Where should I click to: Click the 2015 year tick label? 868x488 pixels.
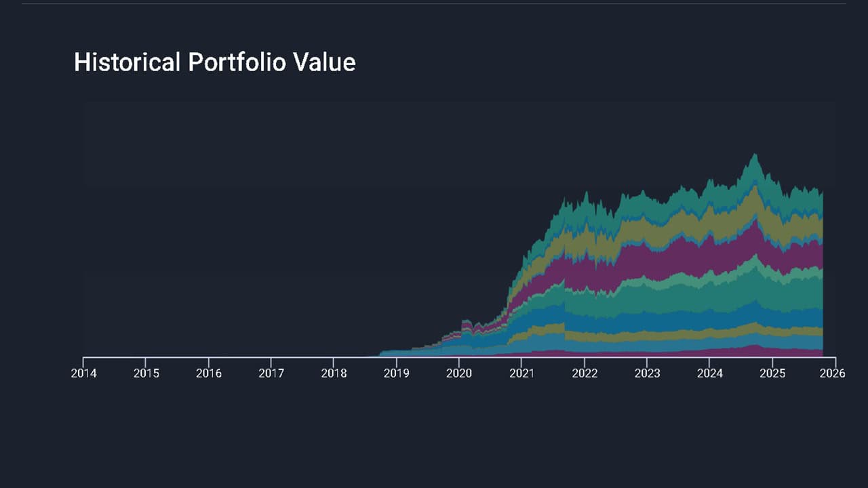[146, 373]
